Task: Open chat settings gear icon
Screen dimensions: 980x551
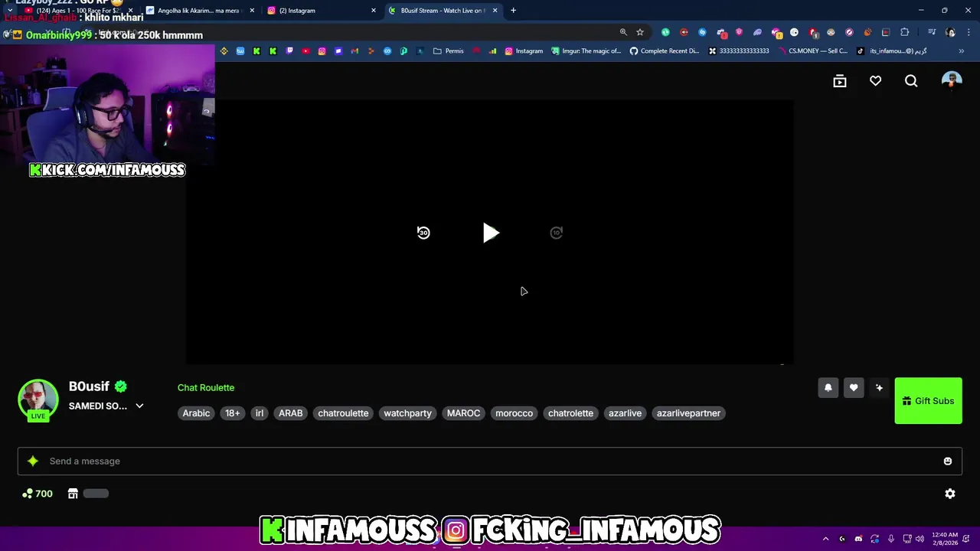Action: click(950, 494)
